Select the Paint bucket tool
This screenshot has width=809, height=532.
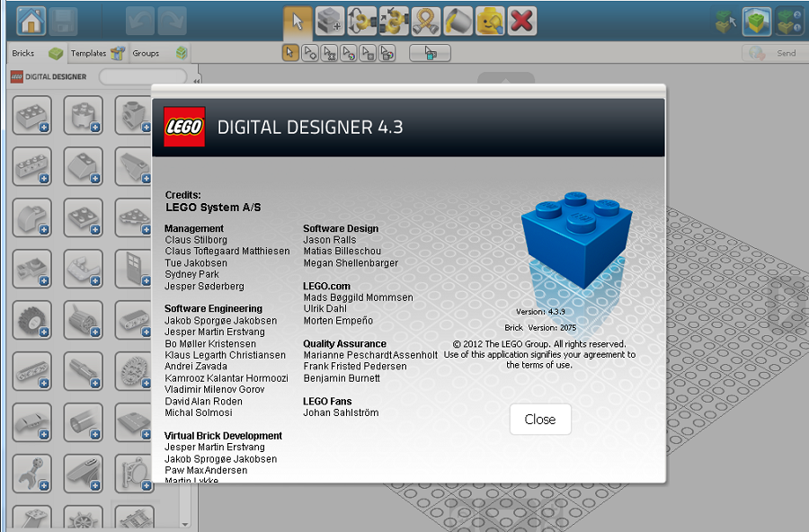[458, 22]
